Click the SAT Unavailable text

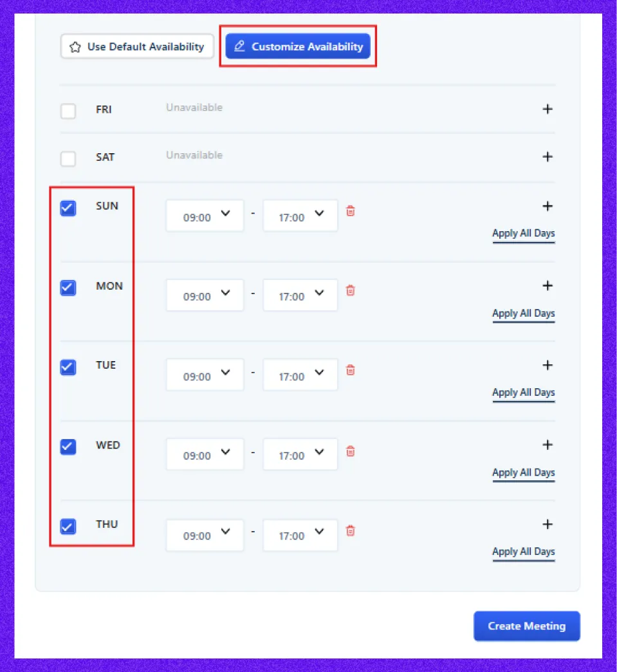[194, 155]
